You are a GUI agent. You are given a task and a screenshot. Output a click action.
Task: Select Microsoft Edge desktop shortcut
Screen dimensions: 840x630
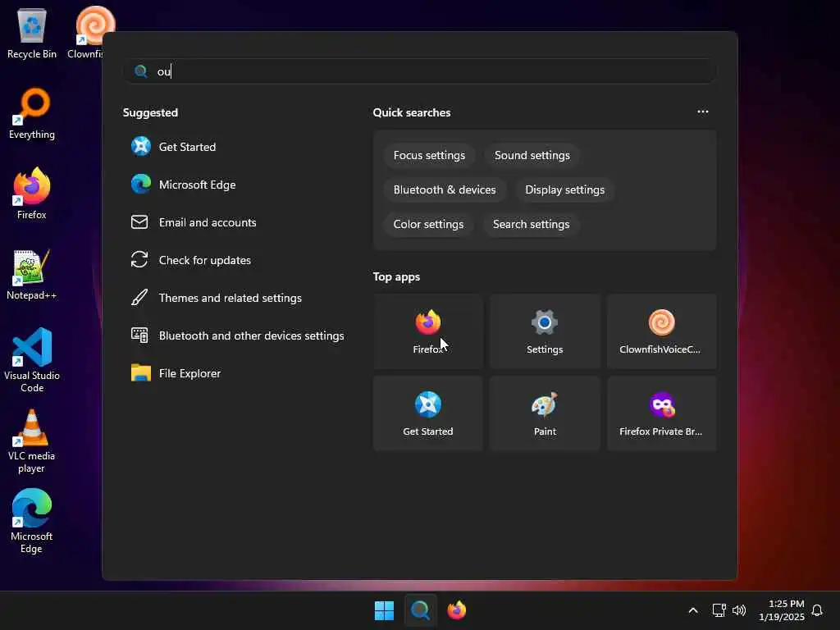(x=32, y=521)
